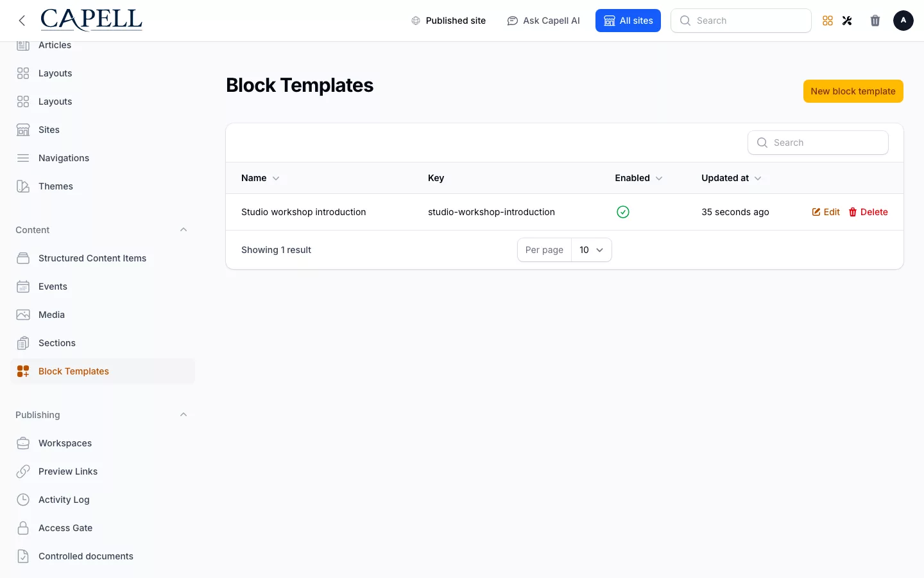Screen dimensions: 924x578
Task: Click the studio-workshop-introduction key cell
Action: pyautogui.click(x=492, y=212)
